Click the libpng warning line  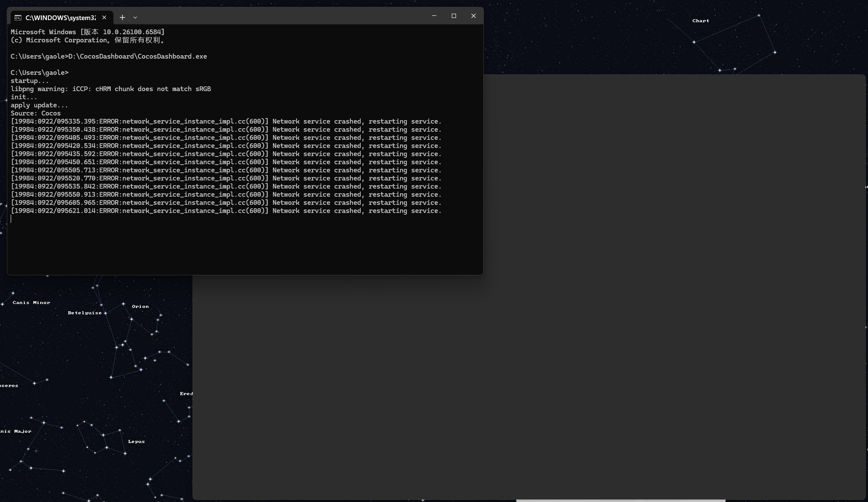point(110,89)
